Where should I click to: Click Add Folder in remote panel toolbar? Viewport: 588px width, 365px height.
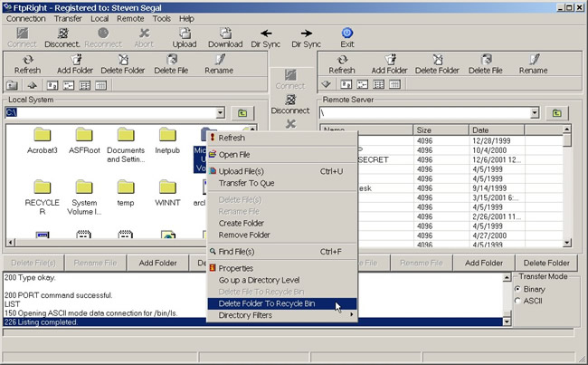(389, 64)
